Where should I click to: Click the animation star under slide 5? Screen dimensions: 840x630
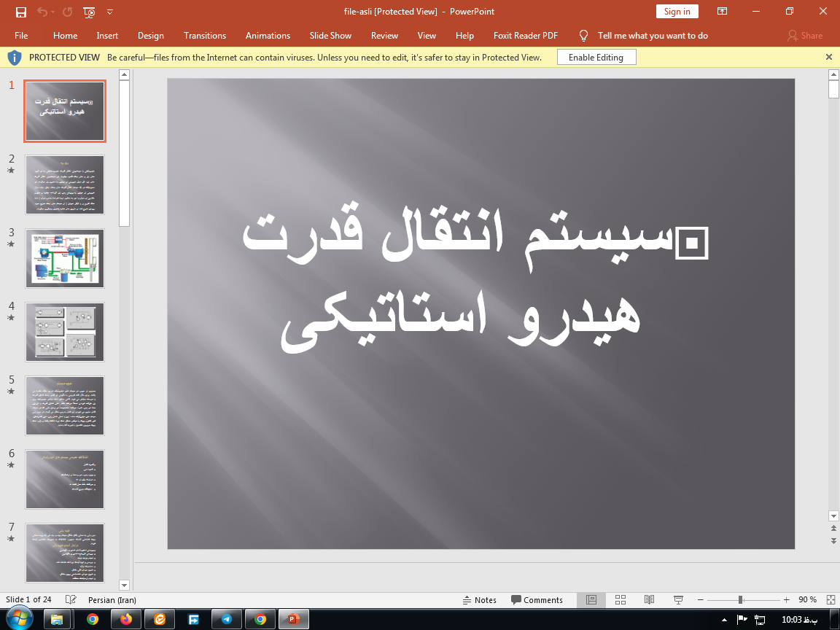pos(11,391)
